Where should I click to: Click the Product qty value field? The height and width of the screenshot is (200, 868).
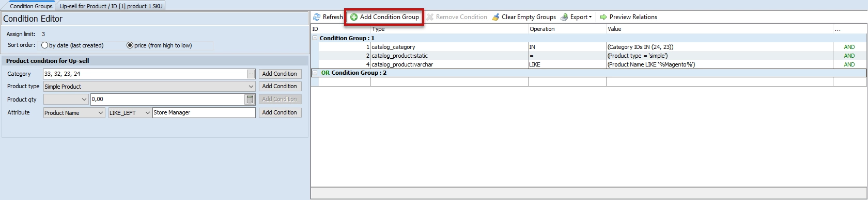tap(167, 99)
